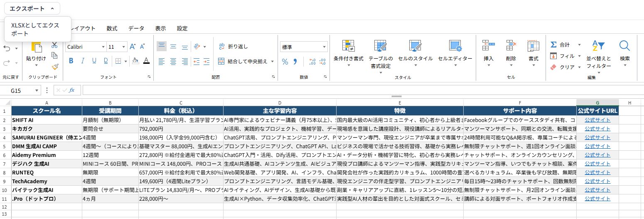
Task: Click the font color swatch (A)
Action: click(x=146, y=61)
